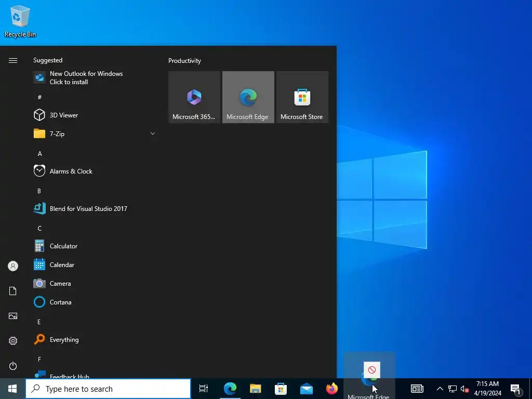This screenshot has height=399, width=532.
Task: Click the volume tray icon
Action: tap(464, 389)
